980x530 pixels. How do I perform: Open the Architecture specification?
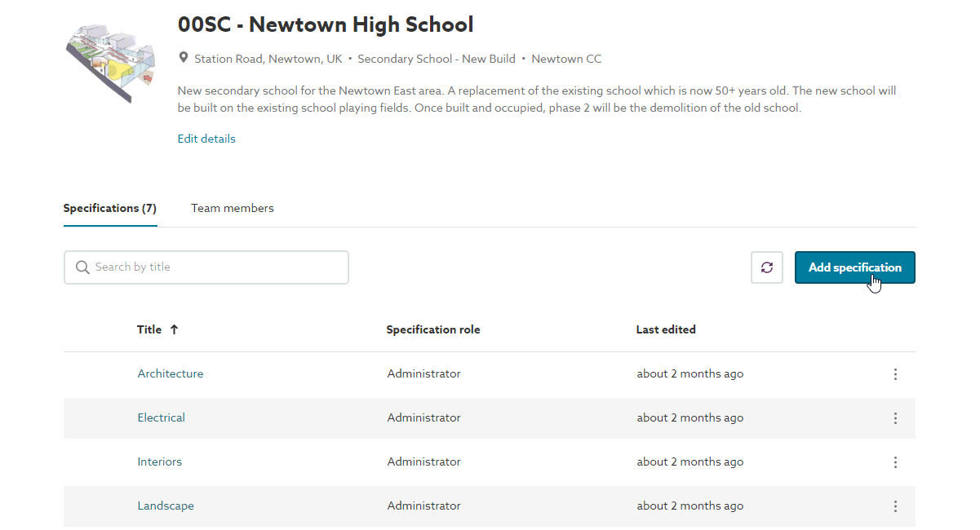tap(171, 374)
